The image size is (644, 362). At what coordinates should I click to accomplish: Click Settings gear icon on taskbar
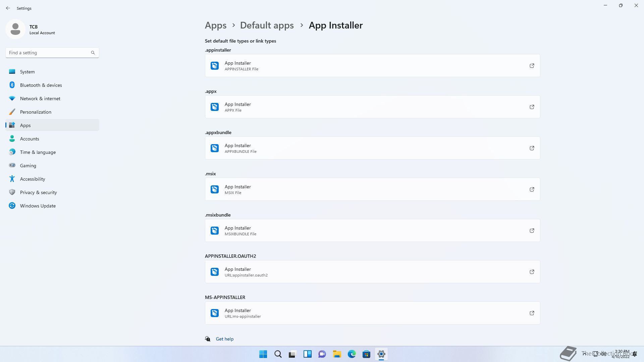pyautogui.click(x=381, y=354)
